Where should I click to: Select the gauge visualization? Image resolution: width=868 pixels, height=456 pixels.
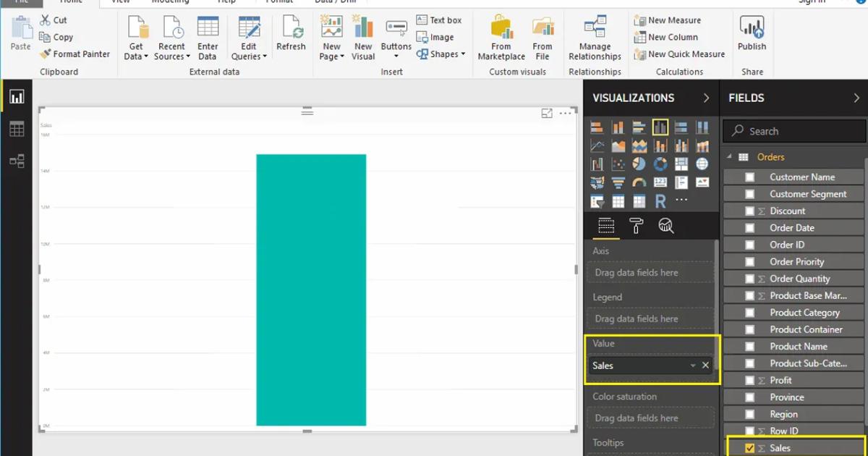(638, 182)
